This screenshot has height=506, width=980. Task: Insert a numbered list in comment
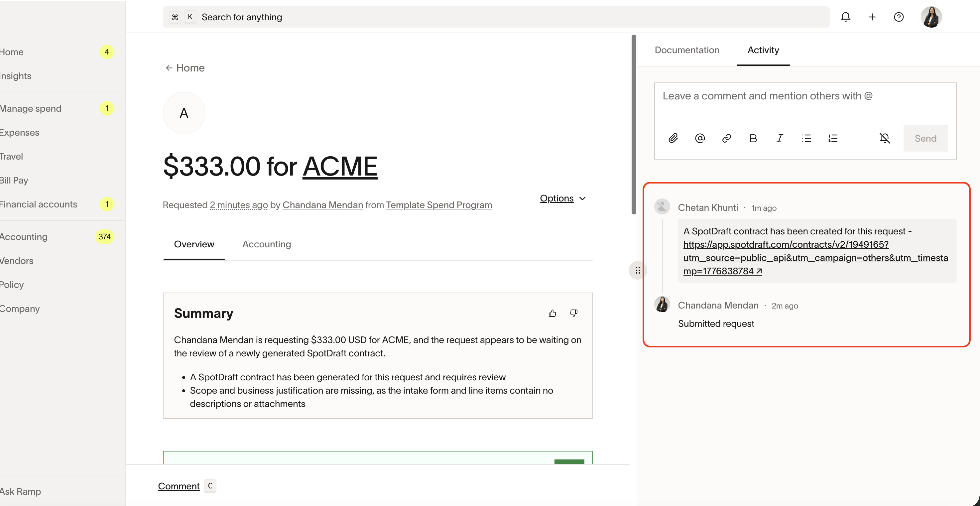[x=833, y=138]
